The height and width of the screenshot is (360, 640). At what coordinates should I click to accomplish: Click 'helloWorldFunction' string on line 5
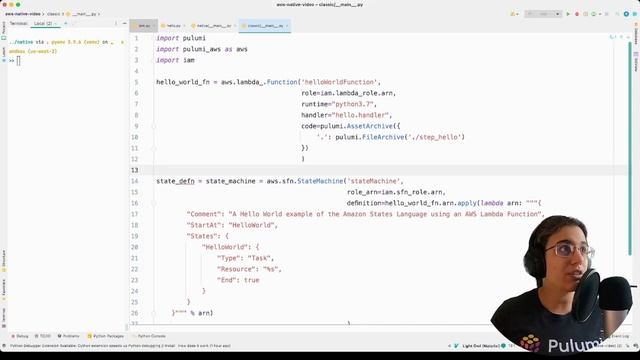click(339, 82)
